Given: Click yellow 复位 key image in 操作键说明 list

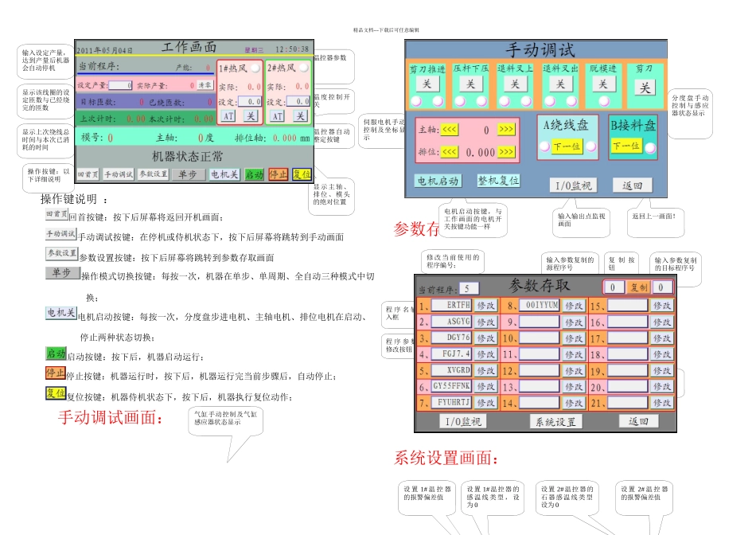Looking at the screenshot, I should (56, 393).
